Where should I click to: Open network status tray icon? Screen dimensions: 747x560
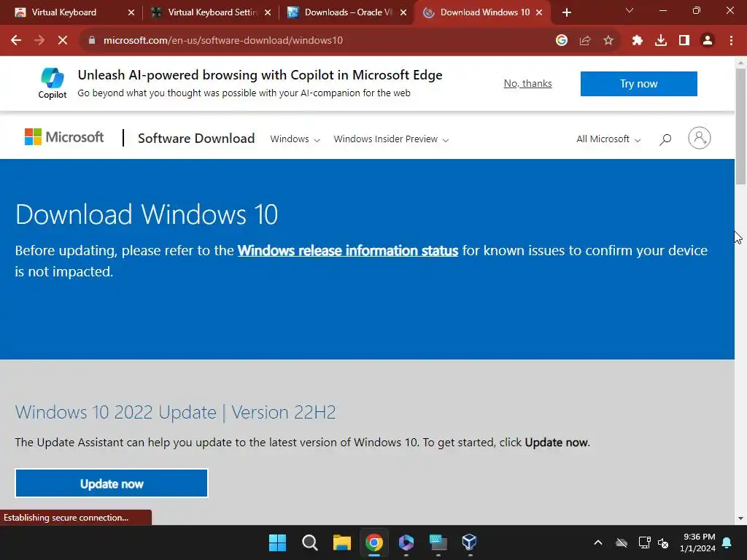(x=644, y=542)
